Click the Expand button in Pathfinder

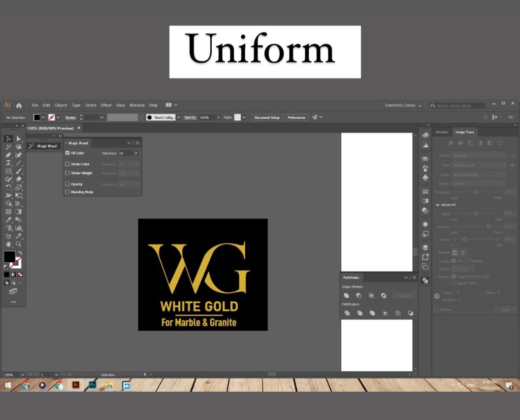404,295
